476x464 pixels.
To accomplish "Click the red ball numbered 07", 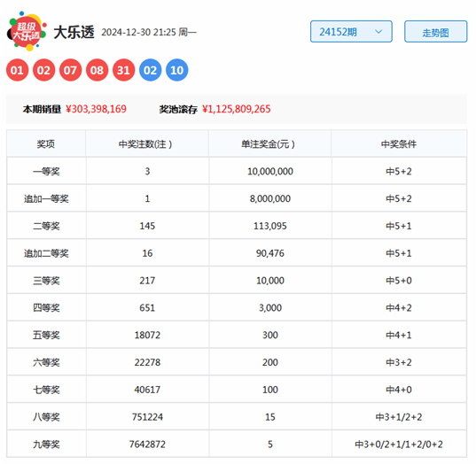I will point(70,70).
